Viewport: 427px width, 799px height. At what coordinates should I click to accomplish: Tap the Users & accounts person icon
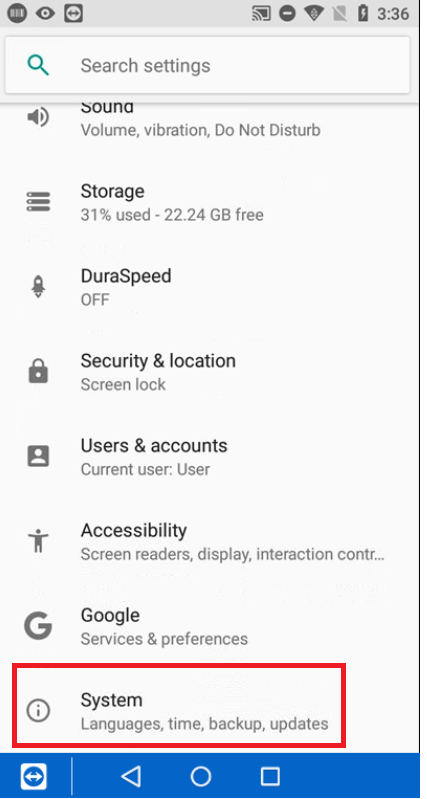[x=38, y=456]
